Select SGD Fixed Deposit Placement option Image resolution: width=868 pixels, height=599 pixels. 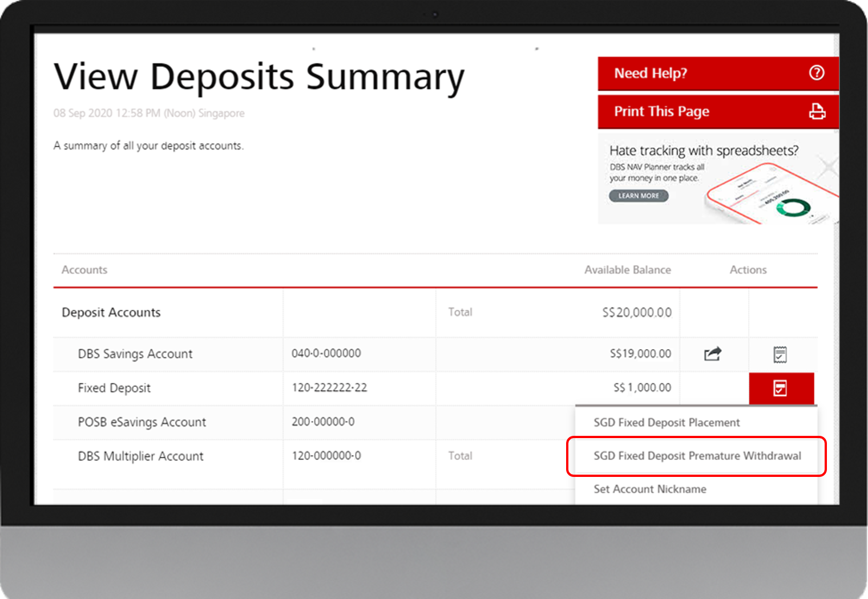coord(667,423)
